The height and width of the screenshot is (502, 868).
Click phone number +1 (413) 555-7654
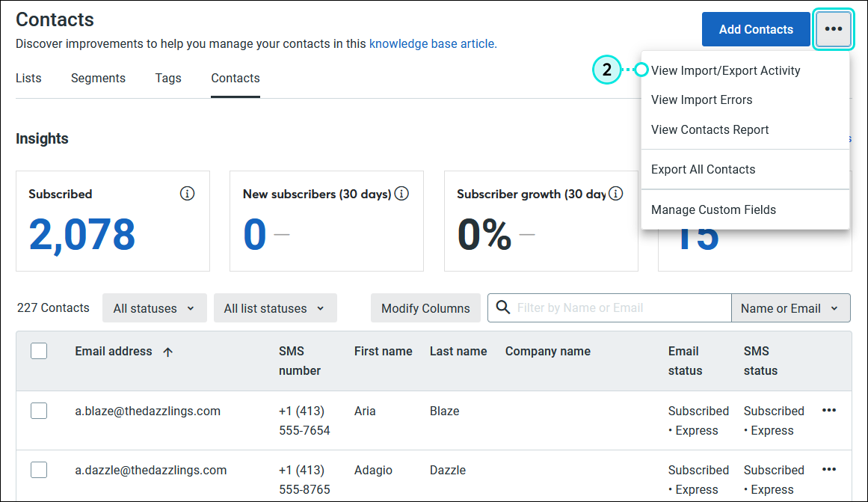pyautogui.click(x=304, y=420)
